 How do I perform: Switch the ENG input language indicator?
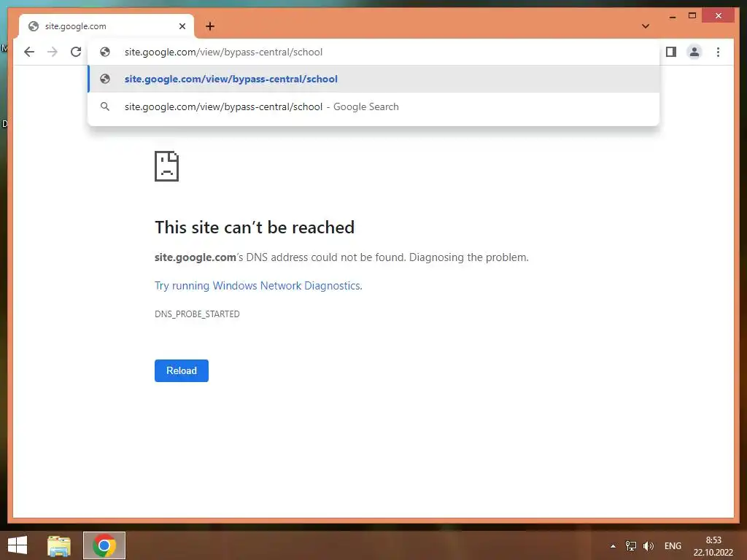673,546
